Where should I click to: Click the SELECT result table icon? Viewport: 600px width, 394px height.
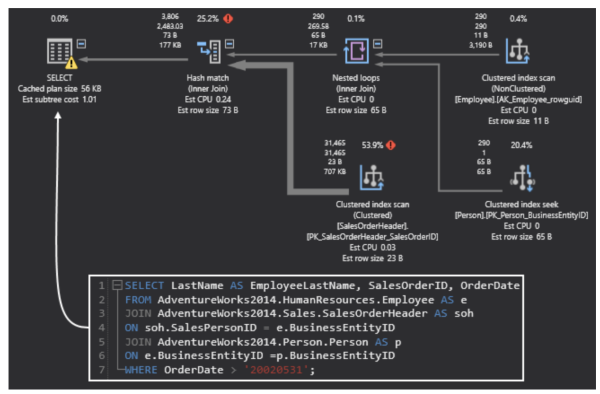[x=59, y=51]
